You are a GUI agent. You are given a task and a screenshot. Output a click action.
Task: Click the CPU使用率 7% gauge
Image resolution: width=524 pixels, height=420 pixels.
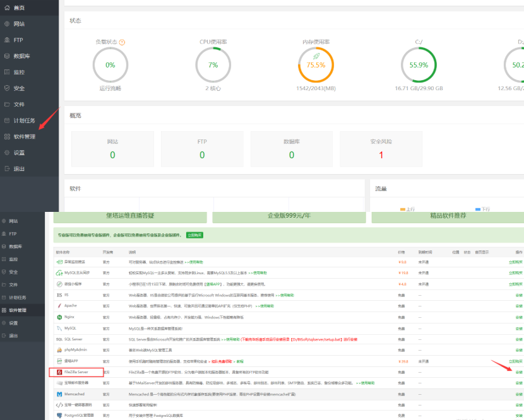(213, 65)
